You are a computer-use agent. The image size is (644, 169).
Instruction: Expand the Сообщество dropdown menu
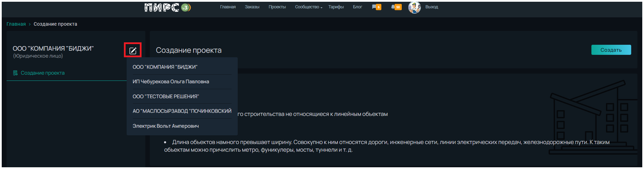click(x=308, y=7)
